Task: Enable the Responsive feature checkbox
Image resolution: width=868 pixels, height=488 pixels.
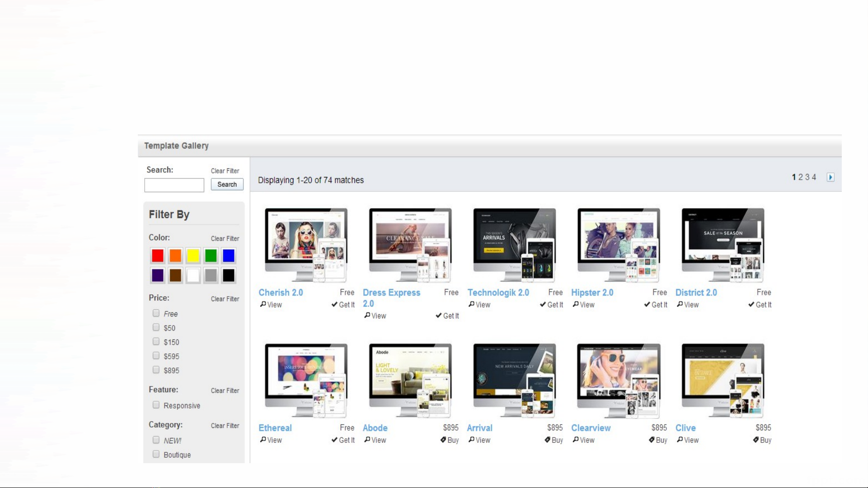Action: pyautogui.click(x=156, y=405)
